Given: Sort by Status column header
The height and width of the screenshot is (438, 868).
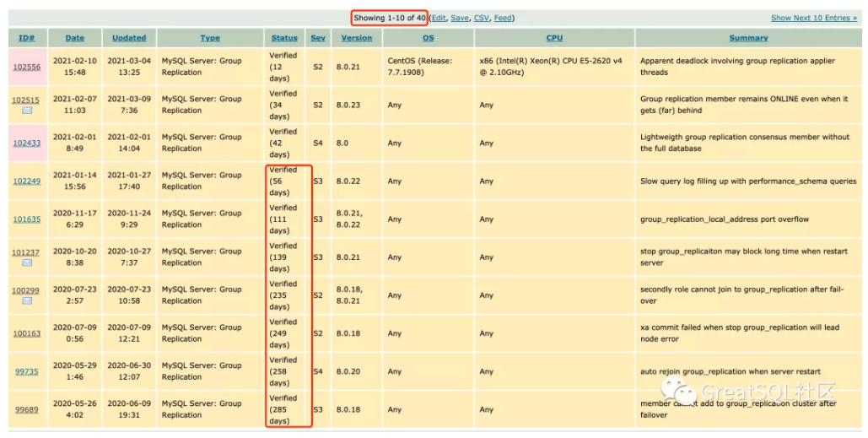Looking at the screenshot, I should click(284, 38).
